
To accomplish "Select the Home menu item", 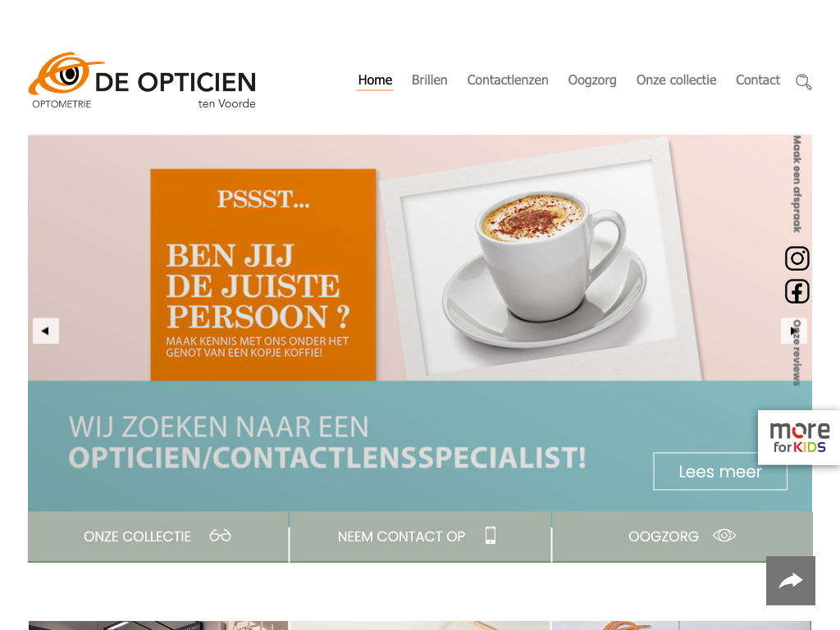I will coord(375,80).
